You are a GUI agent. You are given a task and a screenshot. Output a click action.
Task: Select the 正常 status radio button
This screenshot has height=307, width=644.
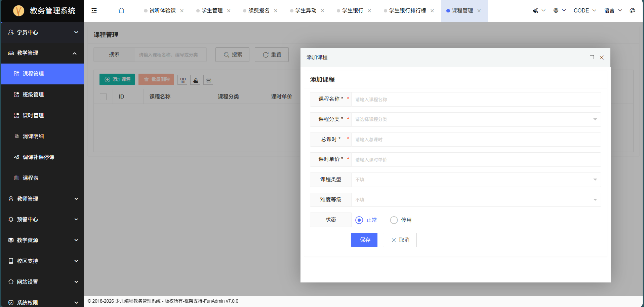coord(359,220)
